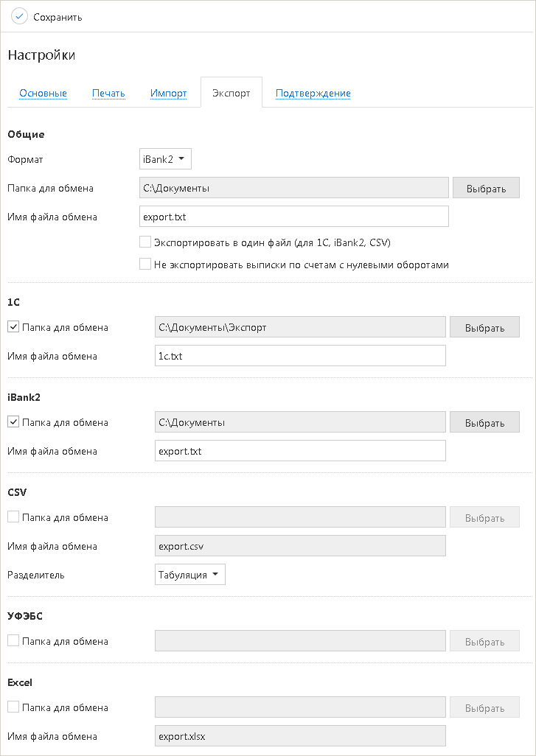Screen dimensions: 536x756
Task: Toggle skipping statements with zero turnover
Action: (x=145, y=264)
